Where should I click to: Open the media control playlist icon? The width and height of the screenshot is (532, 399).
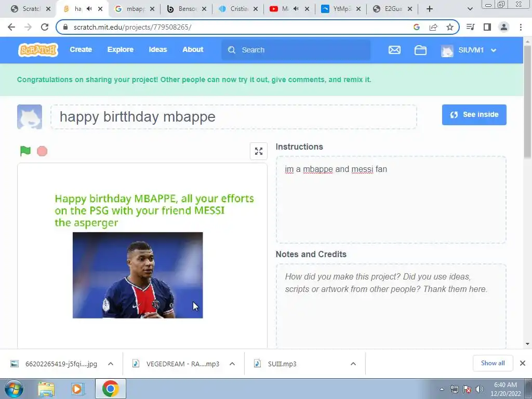[x=470, y=27]
